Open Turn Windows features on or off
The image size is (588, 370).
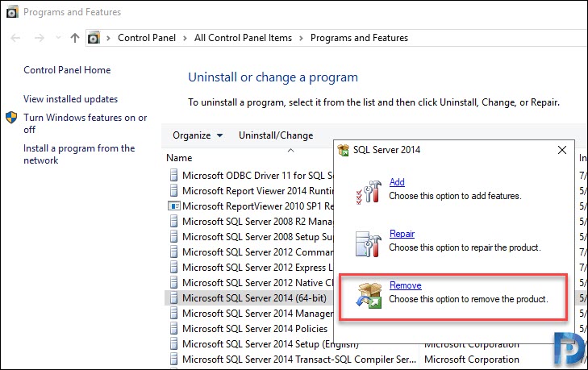pyautogui.click(x=85, y=123)
